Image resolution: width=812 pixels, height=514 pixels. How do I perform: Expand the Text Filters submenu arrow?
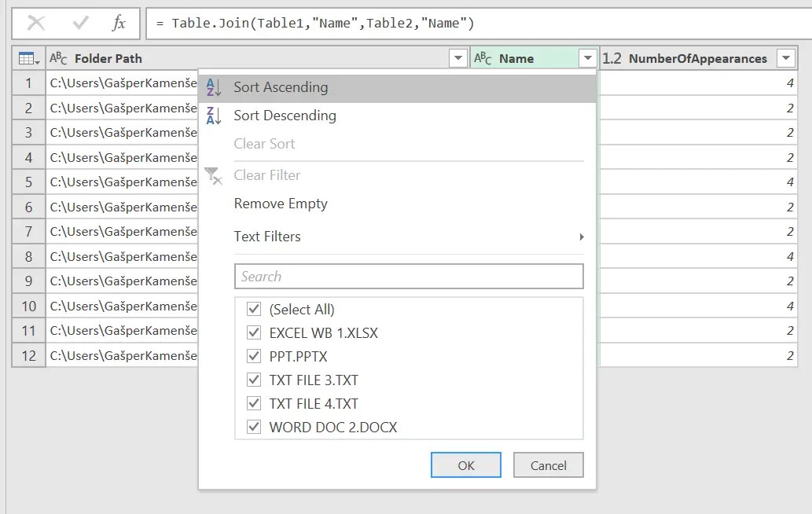[x=580, y=237]
